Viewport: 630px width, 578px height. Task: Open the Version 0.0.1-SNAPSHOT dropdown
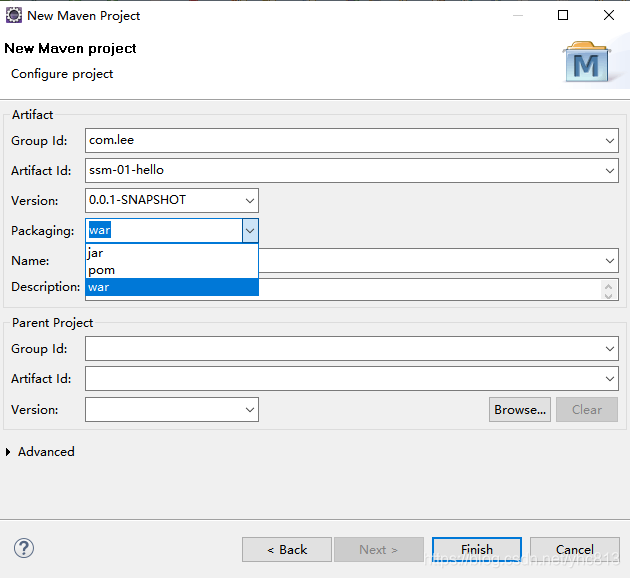tap(249, 201)
